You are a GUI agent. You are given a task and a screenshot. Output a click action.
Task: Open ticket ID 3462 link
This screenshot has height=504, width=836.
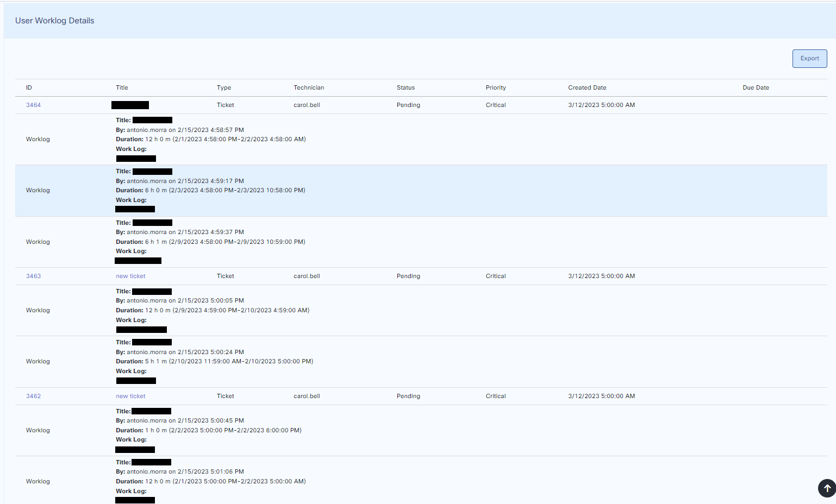[x=33, y=396]
